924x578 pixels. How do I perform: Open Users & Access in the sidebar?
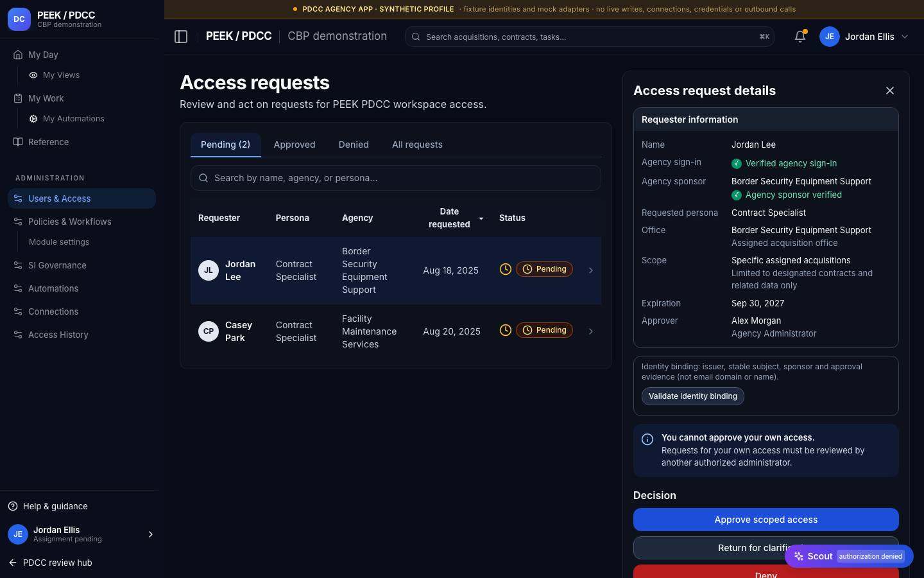click(81, 198)
